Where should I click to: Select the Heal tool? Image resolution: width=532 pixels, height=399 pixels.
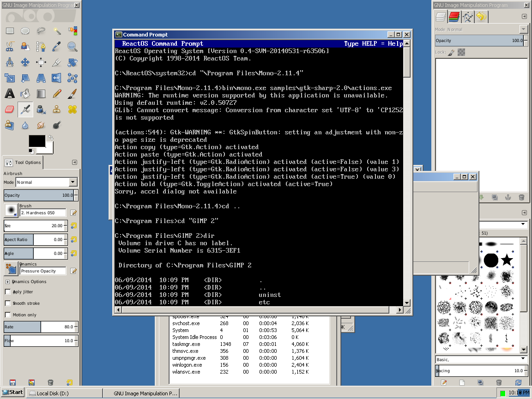(x=72, y=109)
